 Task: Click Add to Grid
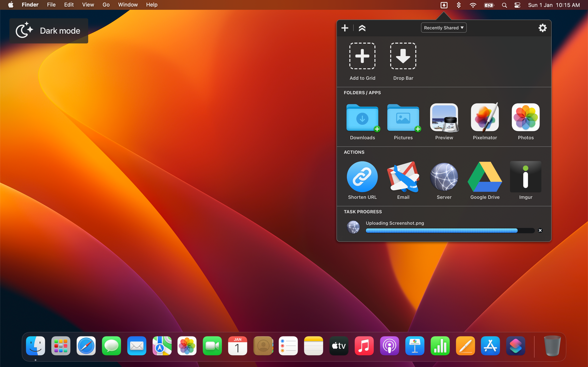tap(362, 56)
